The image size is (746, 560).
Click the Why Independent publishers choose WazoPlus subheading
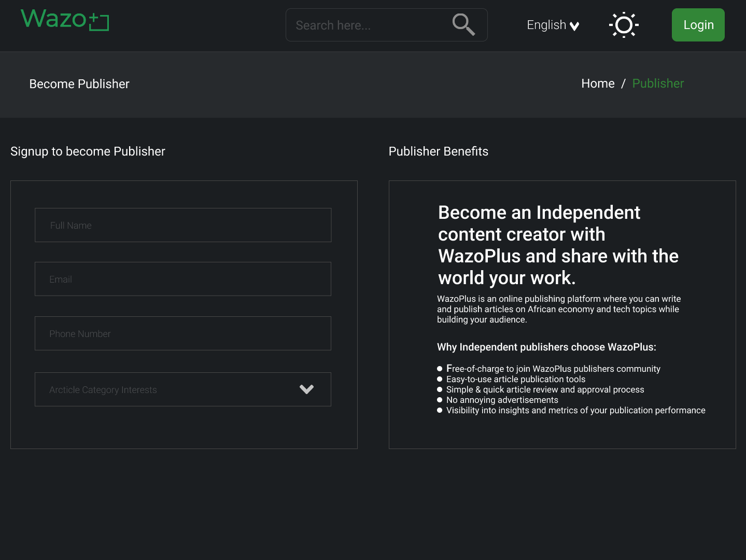(546, 347)
